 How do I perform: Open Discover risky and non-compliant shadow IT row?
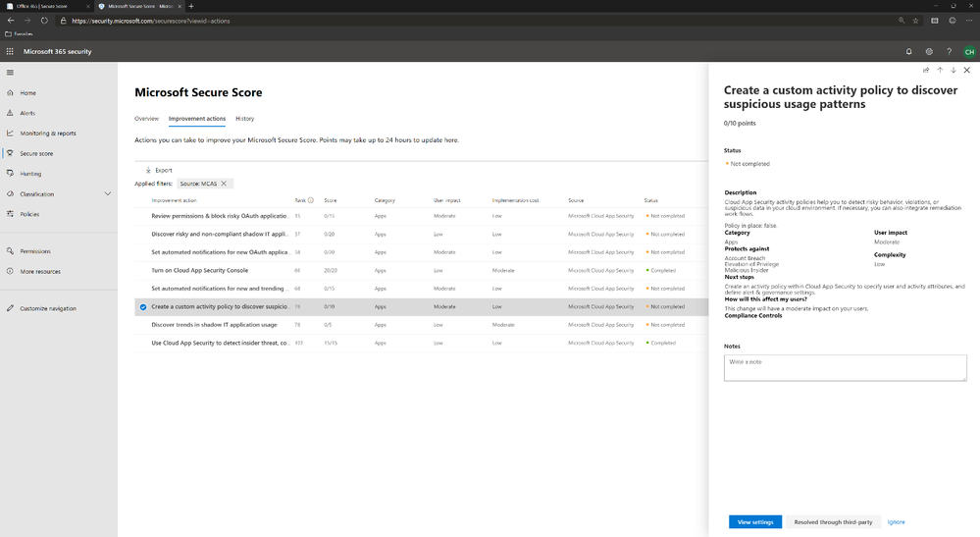pyautogui.click(x=421, y=234)
